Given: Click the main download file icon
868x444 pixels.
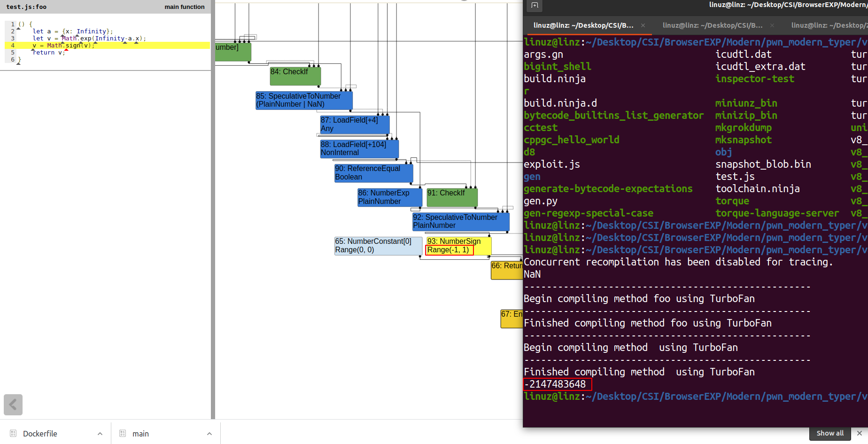Looking at the screenshot, I should click(x=123, y=433).
